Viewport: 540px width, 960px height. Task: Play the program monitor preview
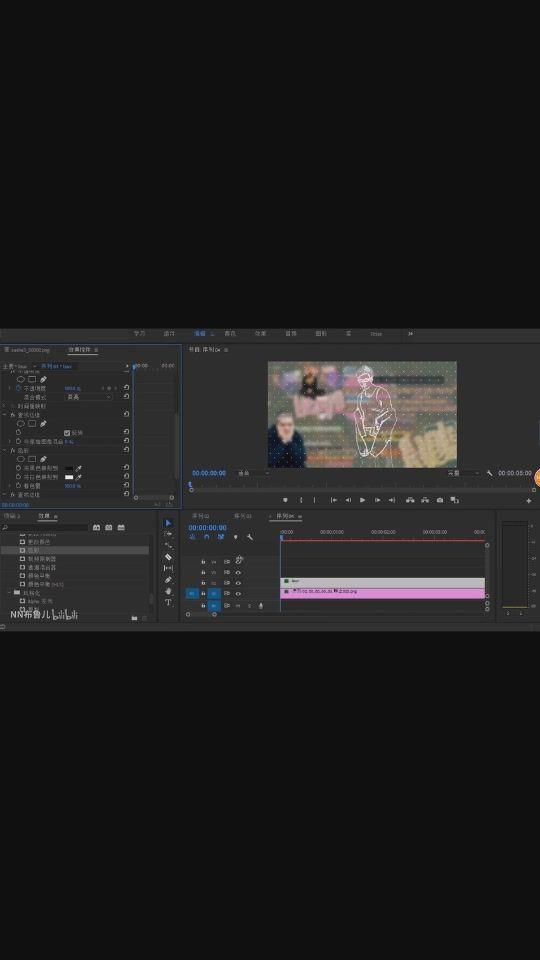tap(362, 500)
